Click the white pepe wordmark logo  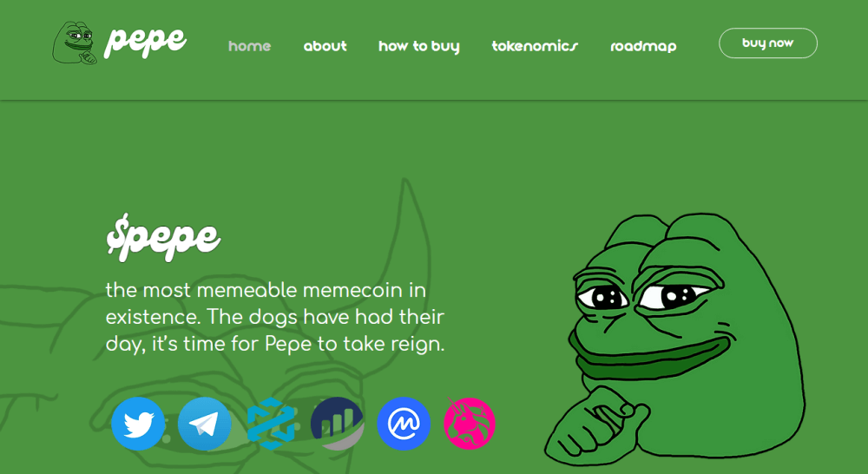point(145,42)
